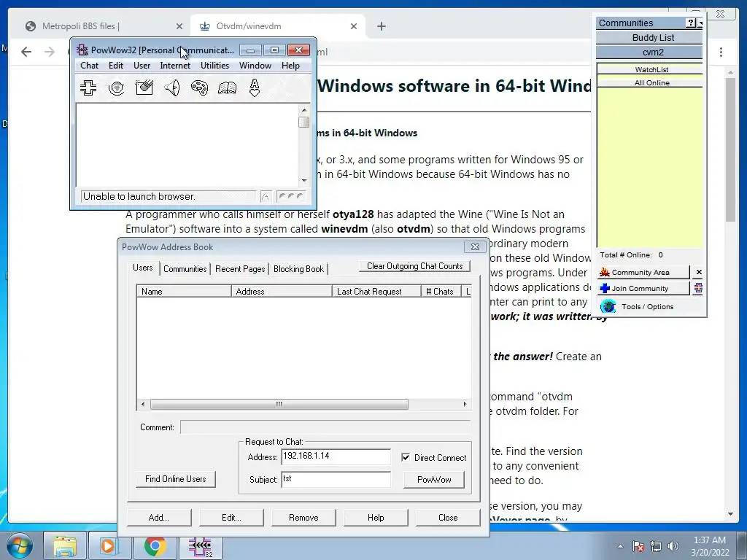
Task: Click the Help button in Address Book
Action: [376, 518]
